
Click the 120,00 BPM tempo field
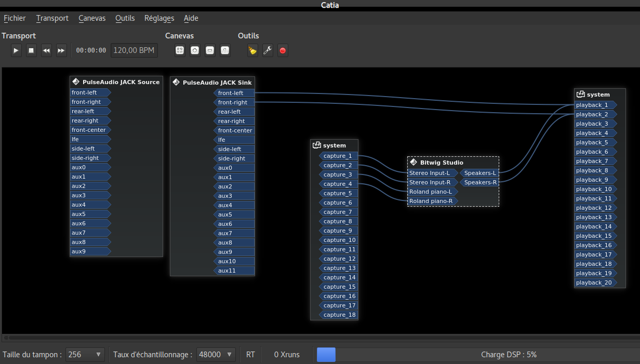(x=134, y=50)
